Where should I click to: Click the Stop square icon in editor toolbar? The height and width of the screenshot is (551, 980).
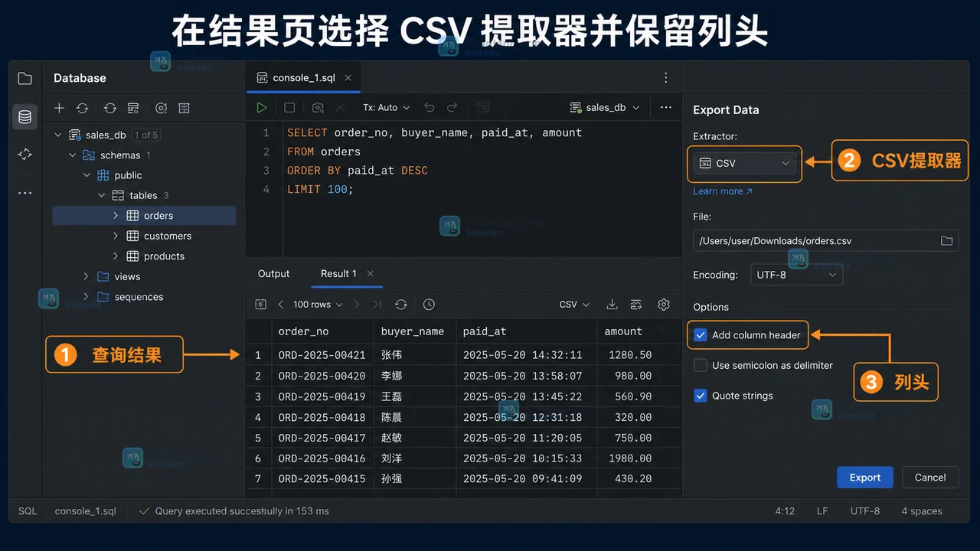click(289, 108)
